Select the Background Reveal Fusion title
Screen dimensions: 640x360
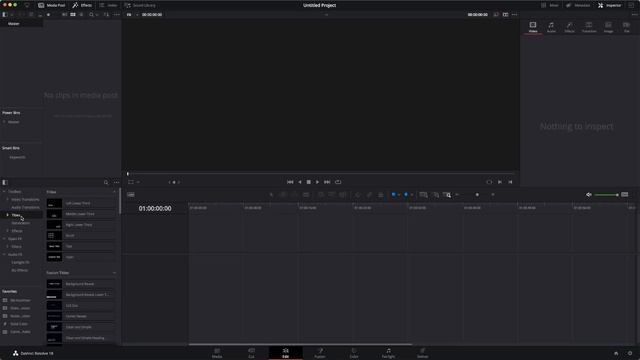(x=81, y=284)
